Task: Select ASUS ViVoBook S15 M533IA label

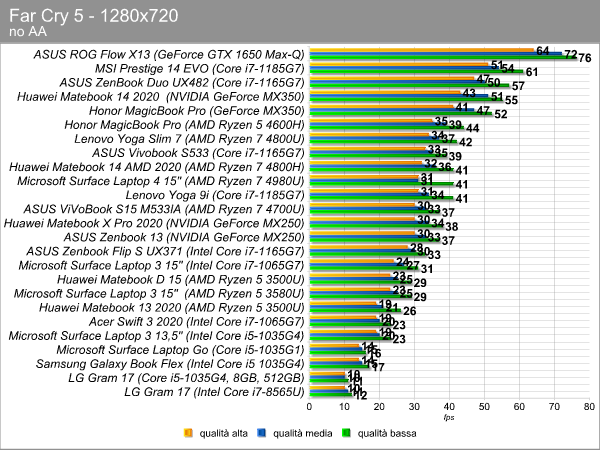Action: [x=164, y=209]
